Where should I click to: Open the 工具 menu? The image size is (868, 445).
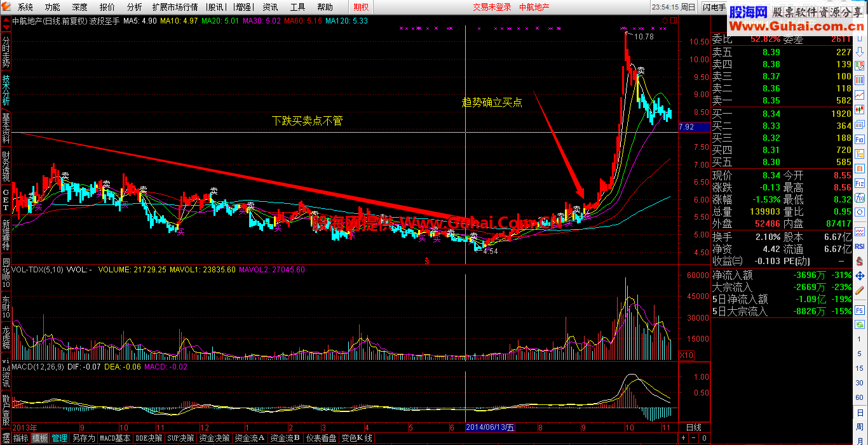point(297,7)
